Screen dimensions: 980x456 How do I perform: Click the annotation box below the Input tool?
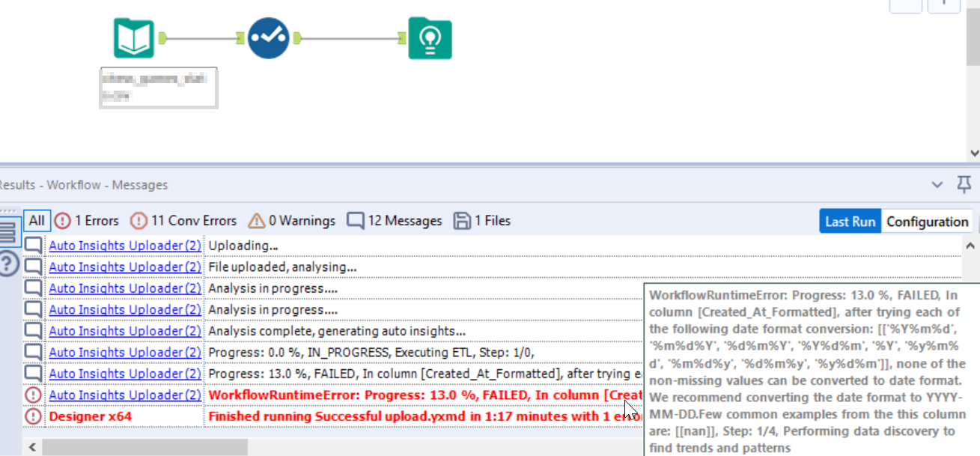[158, 88]
